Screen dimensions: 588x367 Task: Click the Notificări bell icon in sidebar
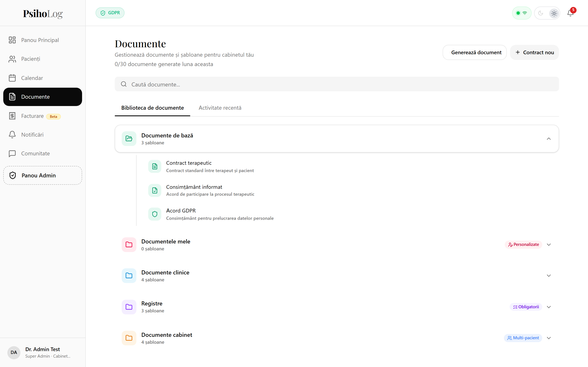pos(12,135)
